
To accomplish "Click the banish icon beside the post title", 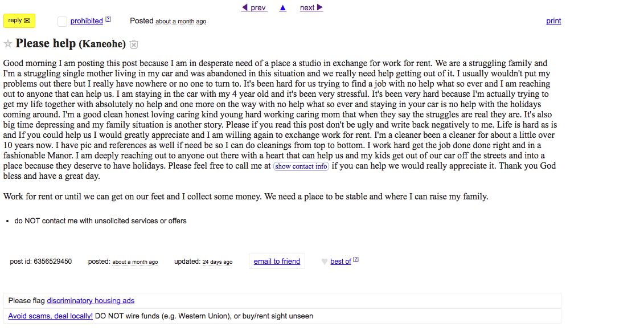I will coord(133,44).
